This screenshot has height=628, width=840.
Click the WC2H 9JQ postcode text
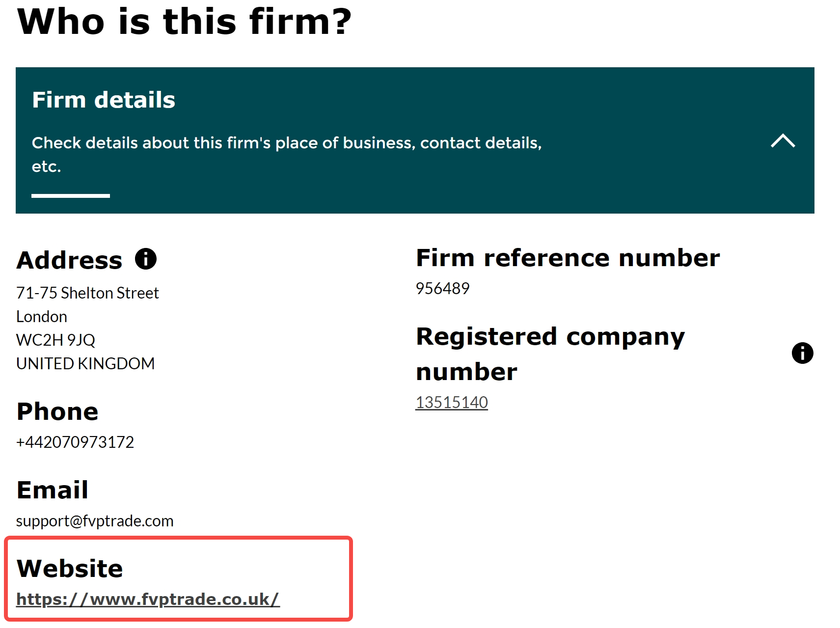coord(55,340)
